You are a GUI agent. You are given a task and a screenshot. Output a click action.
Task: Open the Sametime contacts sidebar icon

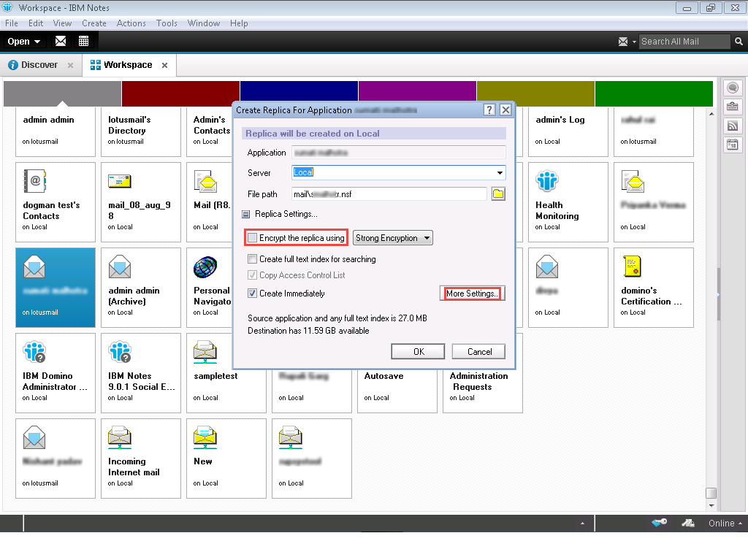pos(732,88)
